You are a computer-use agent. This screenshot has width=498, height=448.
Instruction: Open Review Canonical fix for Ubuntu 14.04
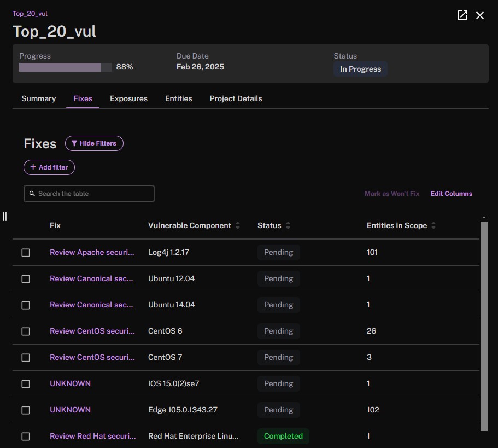91,305
